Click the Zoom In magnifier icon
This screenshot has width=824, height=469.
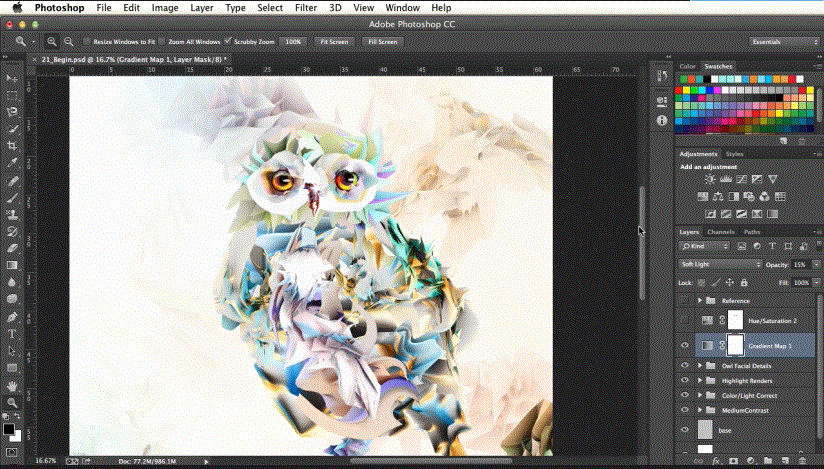(x=52, y=42)
